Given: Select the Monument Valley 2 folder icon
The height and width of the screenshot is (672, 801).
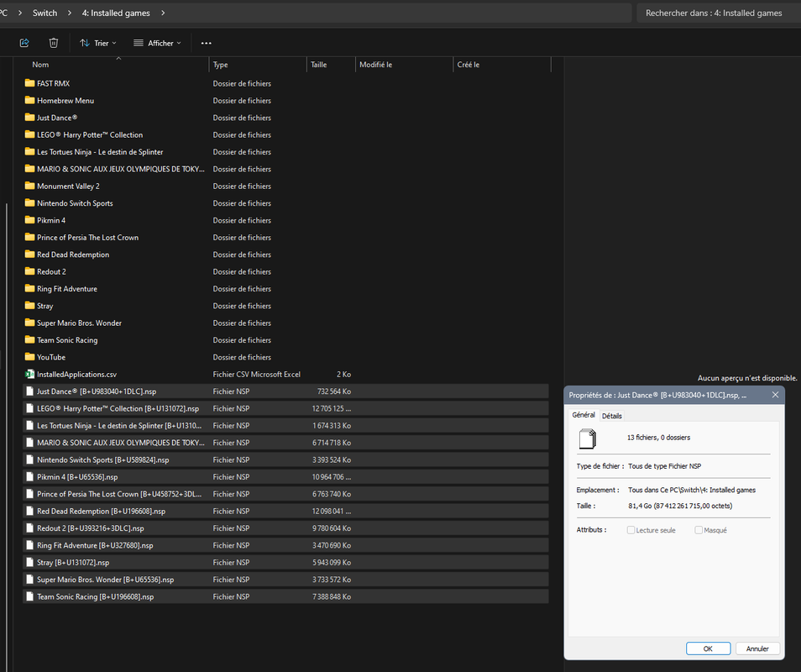Looking at the screenshot, I should click(29, 186).
